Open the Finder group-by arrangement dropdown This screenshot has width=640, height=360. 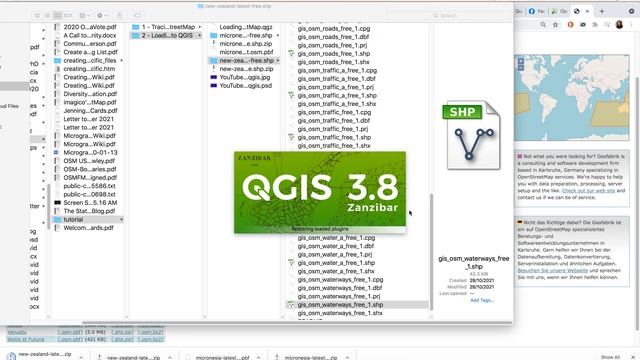[84, 16]
